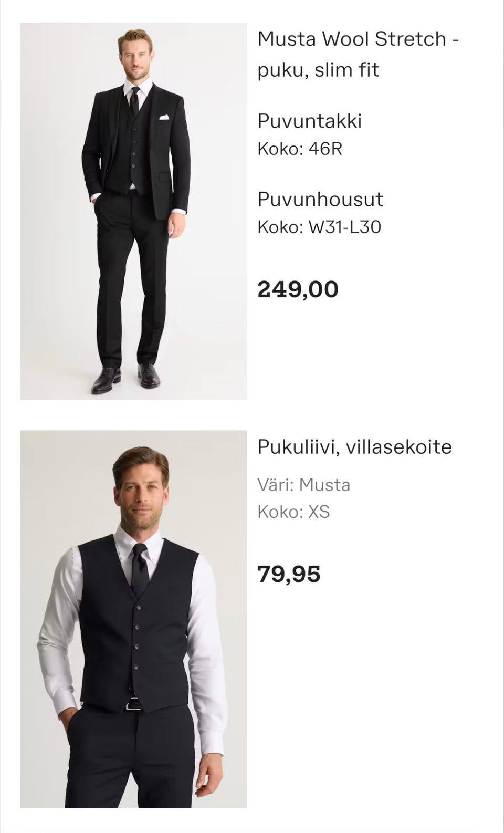This screenshot has width=504, height=833.
Task: Click jacket size Koko: 46R
Action: point(300,149)
